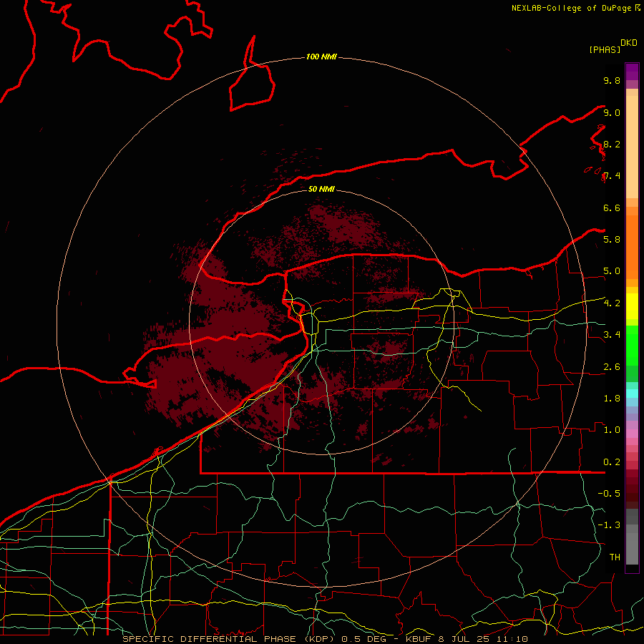Select the 1.0 scale label
Screen dimensions: 644x644
tap(612, 430)
